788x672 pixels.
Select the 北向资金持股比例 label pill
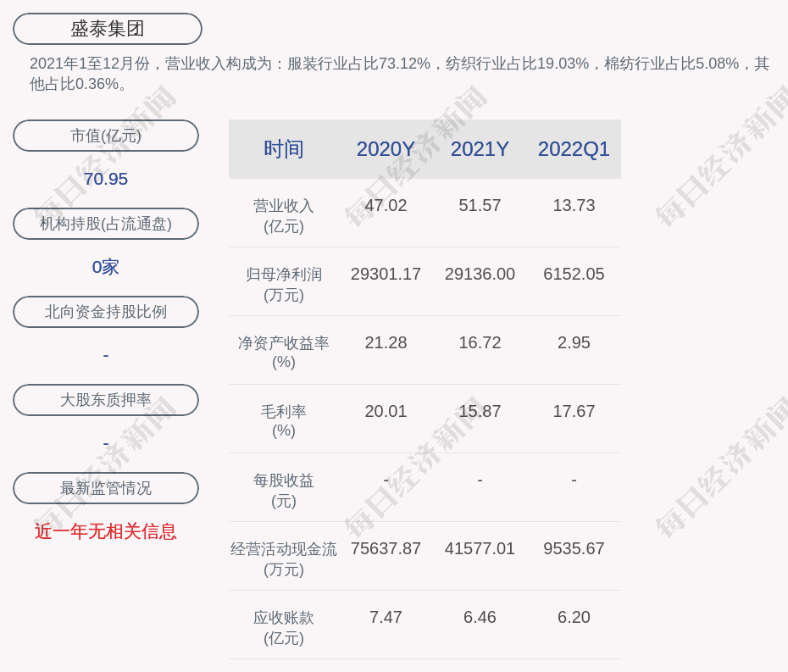106,312
